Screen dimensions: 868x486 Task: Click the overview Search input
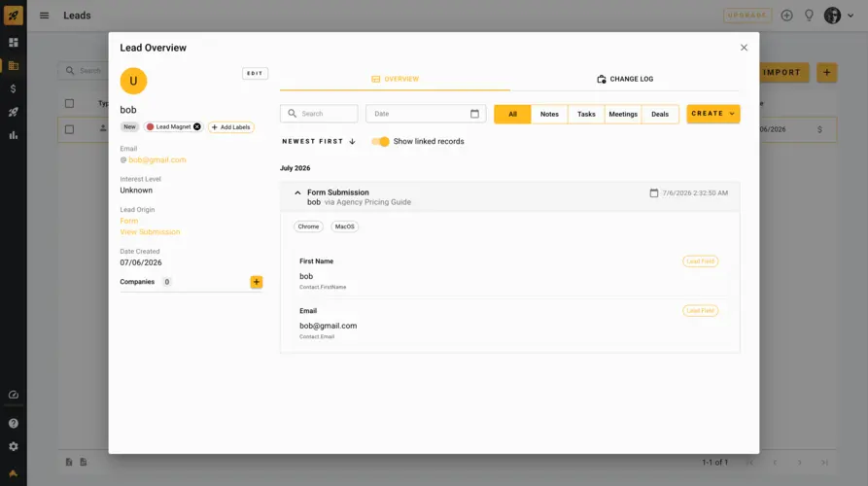319,114
